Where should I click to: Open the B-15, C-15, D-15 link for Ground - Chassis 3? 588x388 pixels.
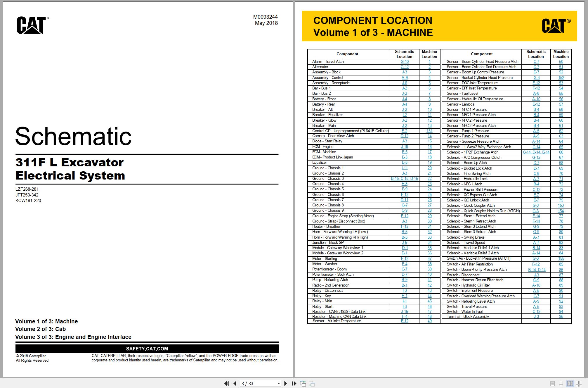point(405,179)
